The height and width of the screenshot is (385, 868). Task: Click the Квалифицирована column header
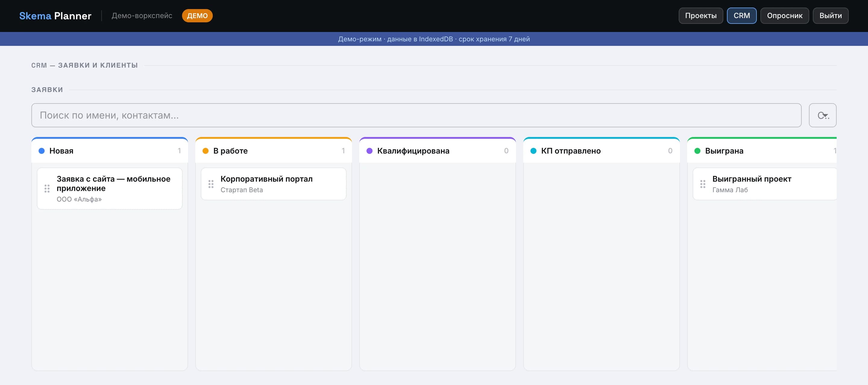437,151
